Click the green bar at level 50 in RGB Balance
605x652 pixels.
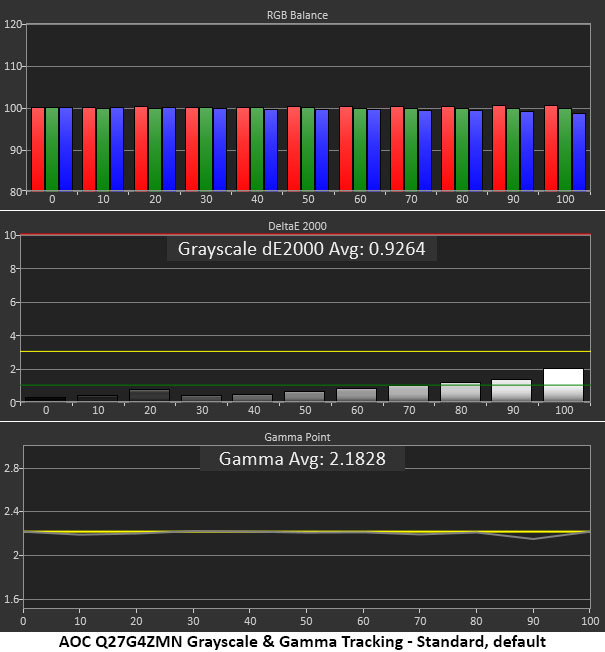[308, 149]
